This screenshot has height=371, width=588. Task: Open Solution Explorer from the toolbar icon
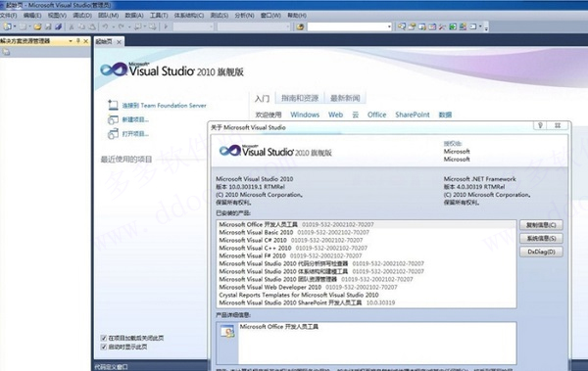point(402,26)
